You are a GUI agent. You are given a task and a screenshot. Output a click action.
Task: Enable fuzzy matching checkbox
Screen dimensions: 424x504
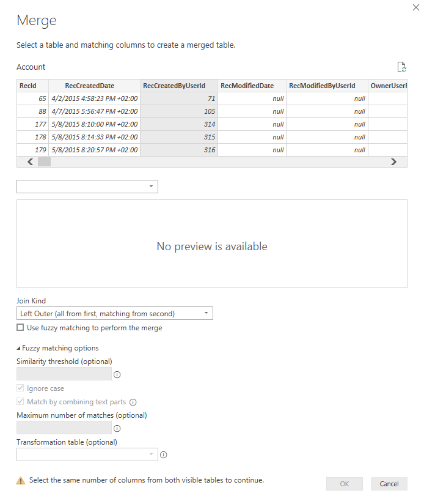[x=21, y=328]
